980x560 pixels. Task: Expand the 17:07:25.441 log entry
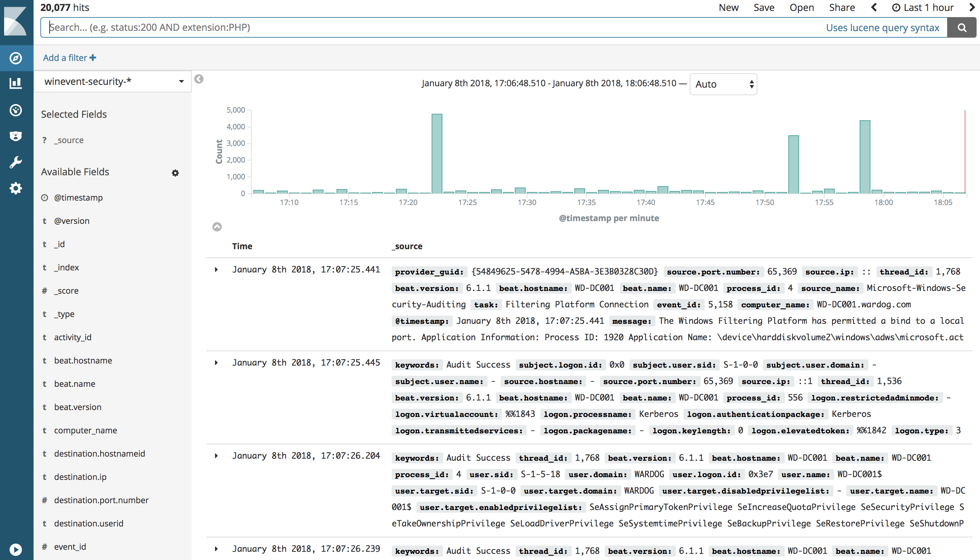[216, 270]
